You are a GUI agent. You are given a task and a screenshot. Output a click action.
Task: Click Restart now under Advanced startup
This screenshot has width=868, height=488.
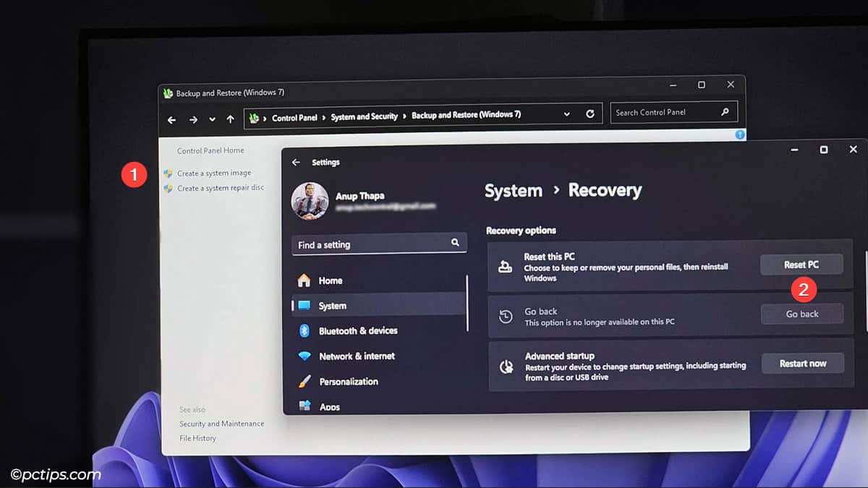pyautogui.click(x=802, y=363)
